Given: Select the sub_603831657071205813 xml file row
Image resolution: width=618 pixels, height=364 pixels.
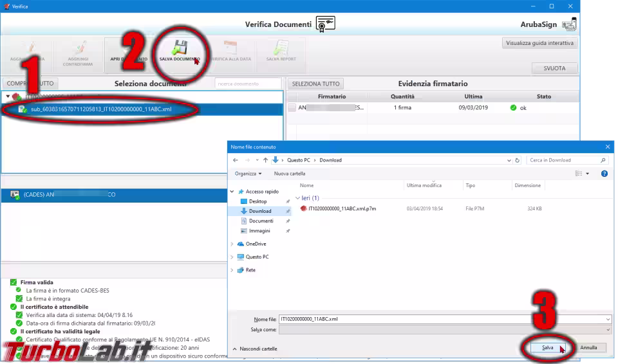Looking at the screenshot, I should (x=142, y=109).
